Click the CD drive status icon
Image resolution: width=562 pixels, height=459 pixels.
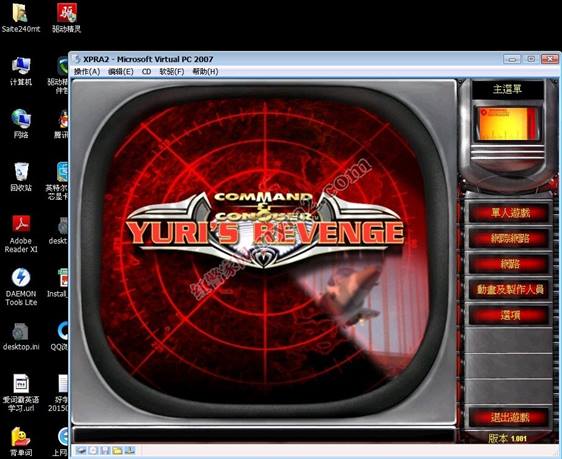93,450
